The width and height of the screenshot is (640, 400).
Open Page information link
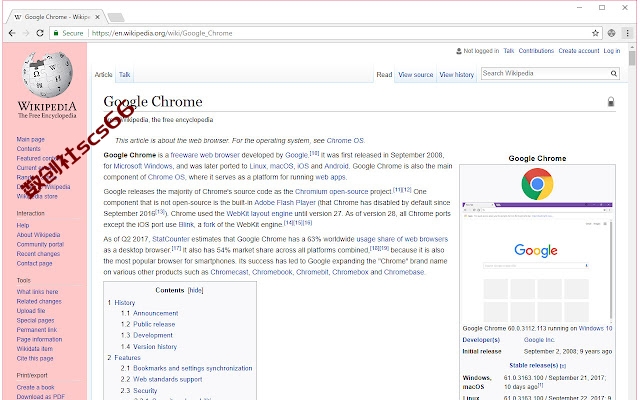39,339
